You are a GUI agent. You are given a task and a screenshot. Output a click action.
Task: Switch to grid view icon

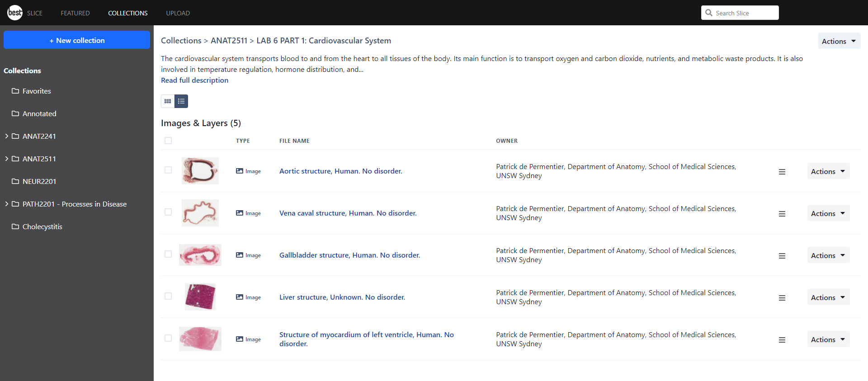pyautogui.click(x=168, y=101)
